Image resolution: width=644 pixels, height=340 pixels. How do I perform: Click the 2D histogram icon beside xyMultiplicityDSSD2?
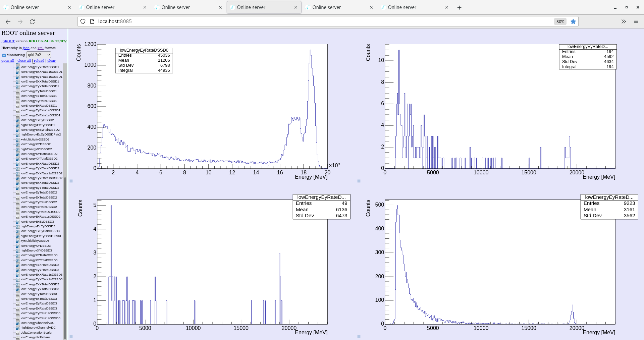tap(18, 139)
